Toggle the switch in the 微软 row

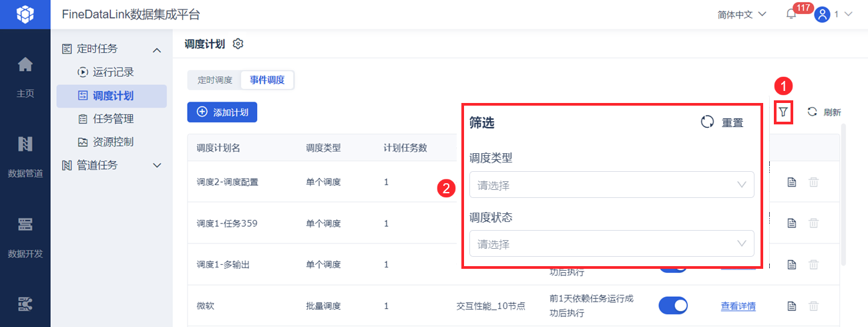(673, 306)
